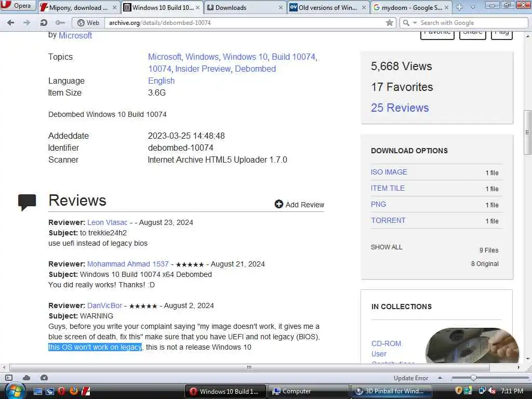Image resolution: width=532 pixels, height=399 pixels.
Task: Download the TORRENT file
Action: (x=388, y=220)
